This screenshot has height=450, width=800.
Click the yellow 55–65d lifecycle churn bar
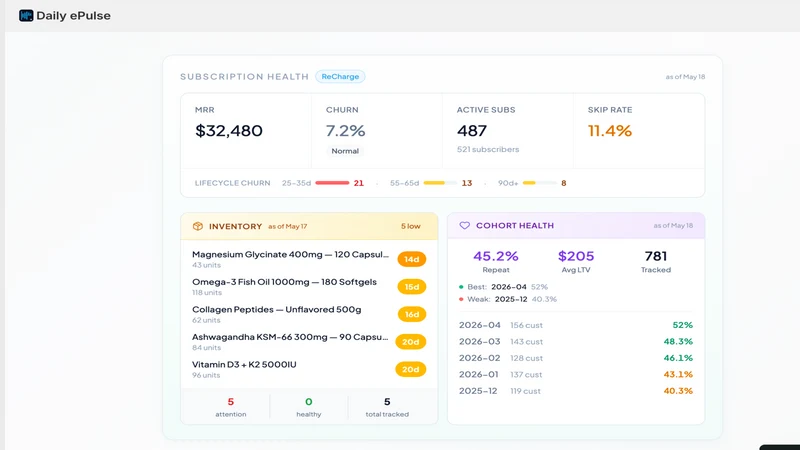coord(440,183)
